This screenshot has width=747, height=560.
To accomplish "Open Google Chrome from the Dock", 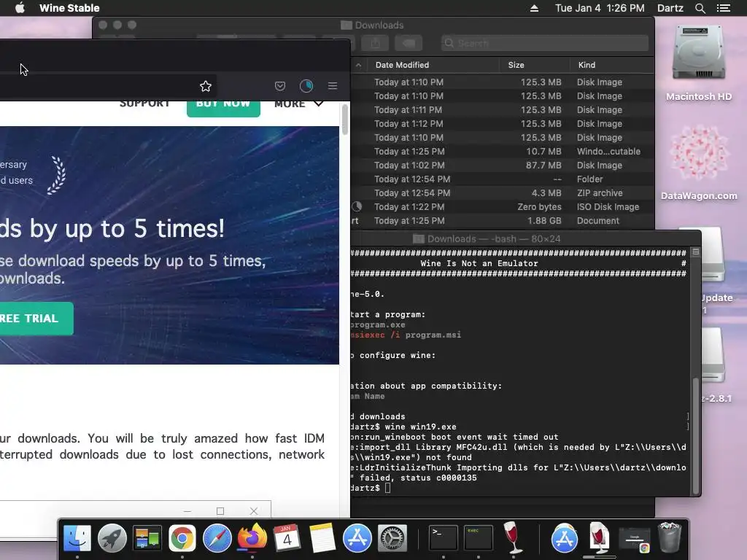I will coord(182,538).
